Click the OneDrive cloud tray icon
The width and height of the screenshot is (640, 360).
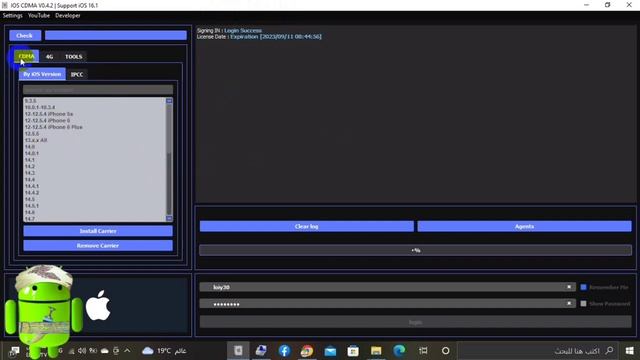tap(104, 351)
